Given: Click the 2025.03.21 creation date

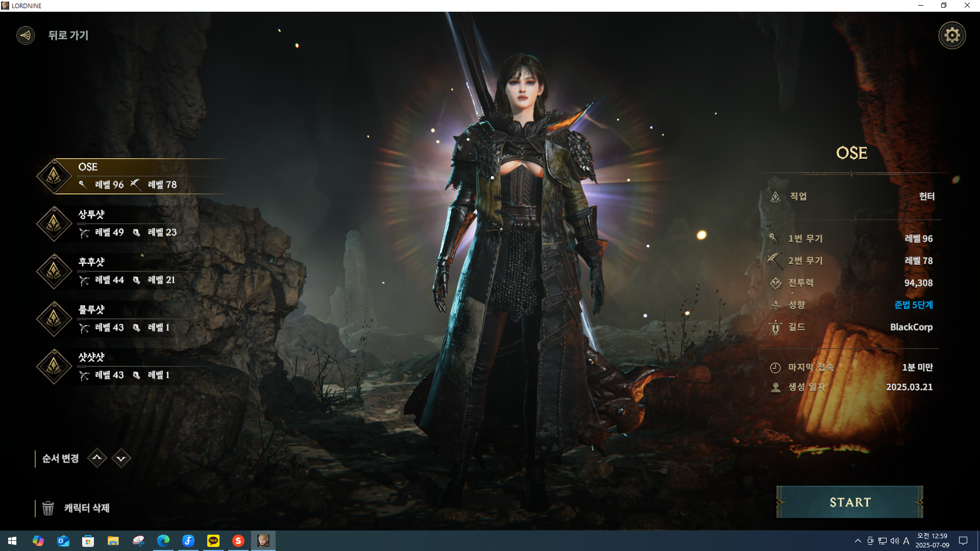Looking at the screenshot, I should click(x=909, y=387).
